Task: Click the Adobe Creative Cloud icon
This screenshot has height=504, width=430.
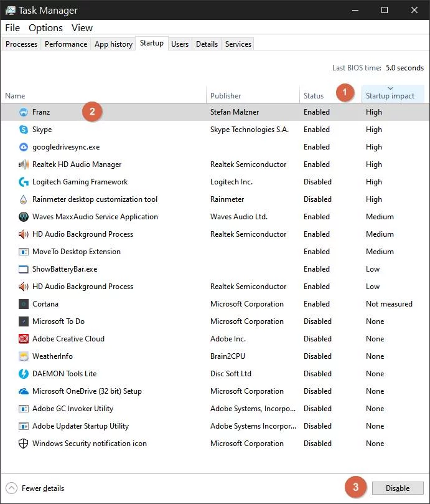Action: point(24,339)
